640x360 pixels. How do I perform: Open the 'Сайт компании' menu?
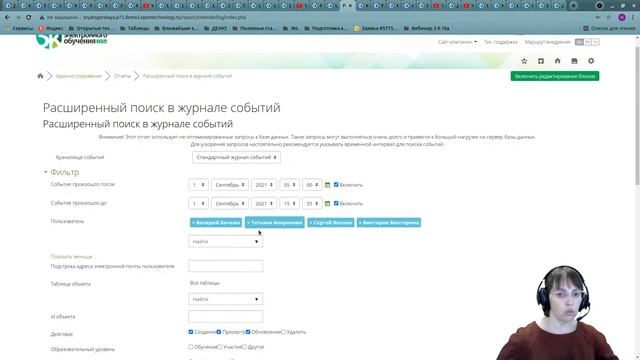point(458,42)
